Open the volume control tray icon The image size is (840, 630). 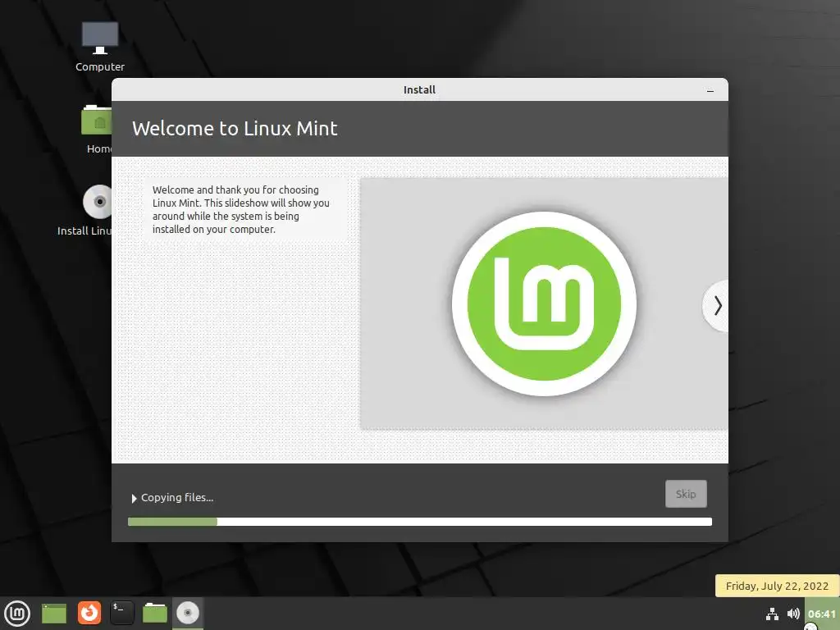coord(793,614)
